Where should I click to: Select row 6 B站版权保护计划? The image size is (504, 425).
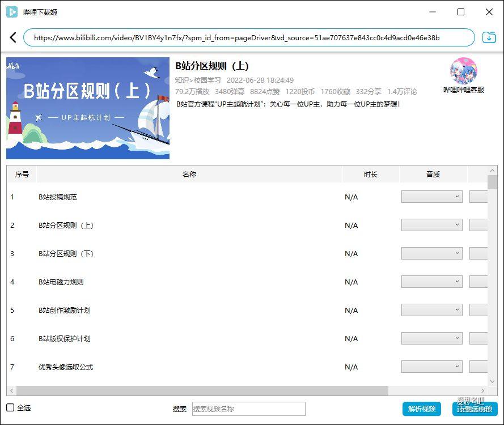click(247, 338)
